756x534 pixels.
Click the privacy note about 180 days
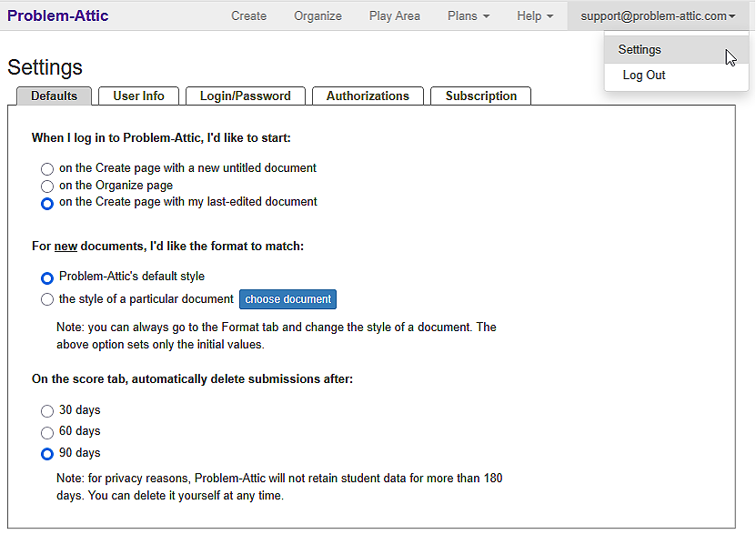coord(279,487)
